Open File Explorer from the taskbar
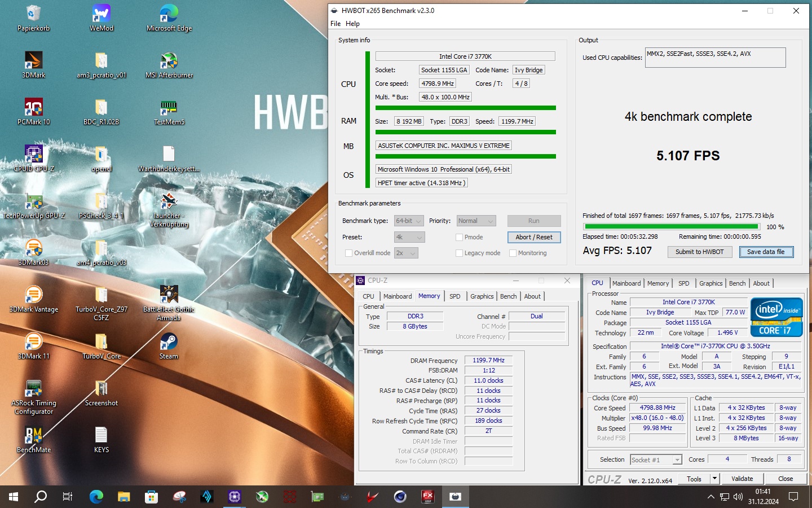Viewport: 812px width, 508px height. (123, 497)
